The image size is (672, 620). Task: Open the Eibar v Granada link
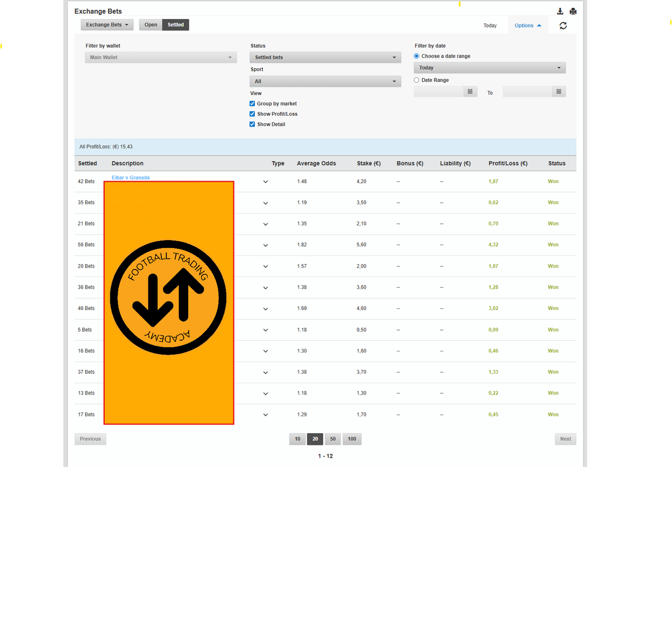coord(130,177)
